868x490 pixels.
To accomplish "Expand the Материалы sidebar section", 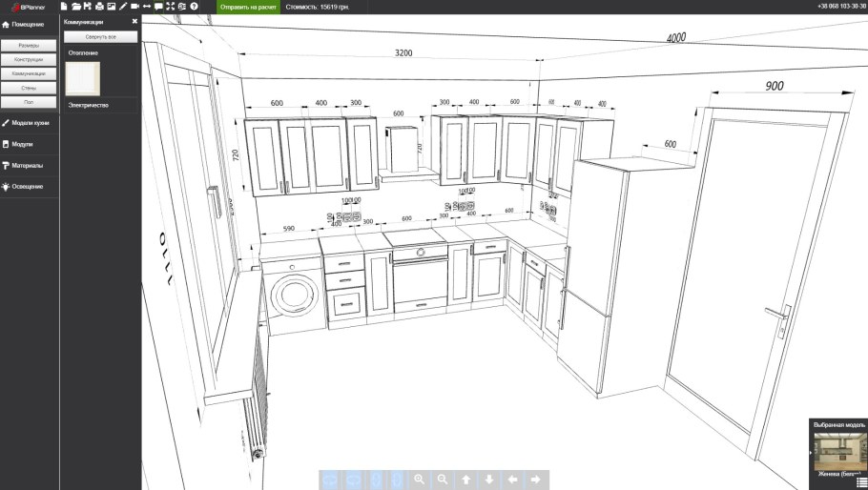I will coord(27,165).
